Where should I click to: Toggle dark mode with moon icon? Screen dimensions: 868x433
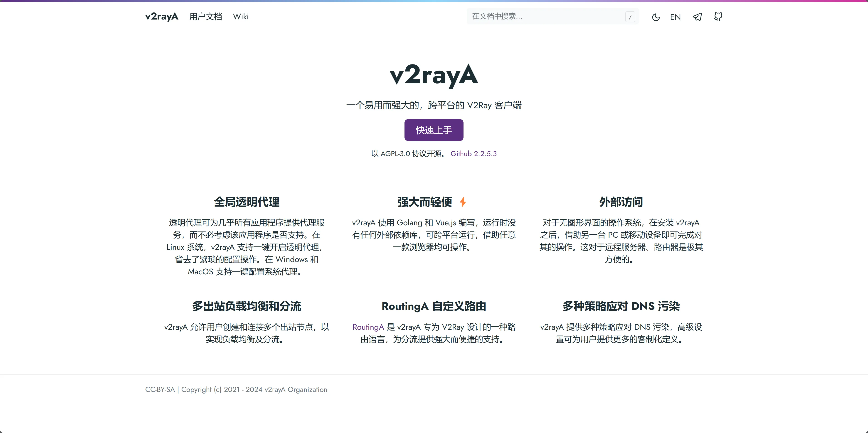tap(655, 17)
